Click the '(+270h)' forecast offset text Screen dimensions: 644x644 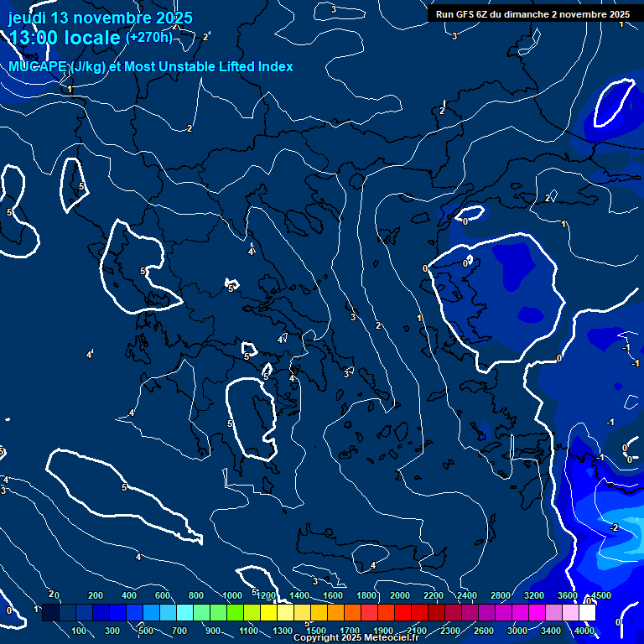pyautogui.click(x=149, y=38)
